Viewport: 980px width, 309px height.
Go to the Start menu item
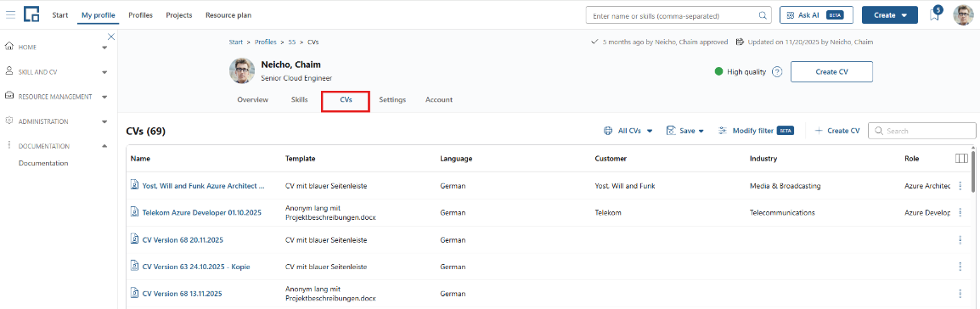point(60,15)
